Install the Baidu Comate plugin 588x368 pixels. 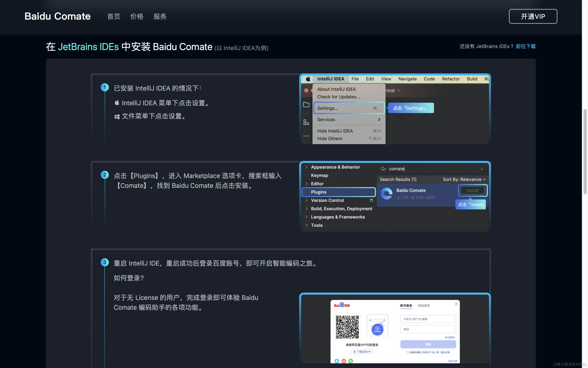(472, 190)
